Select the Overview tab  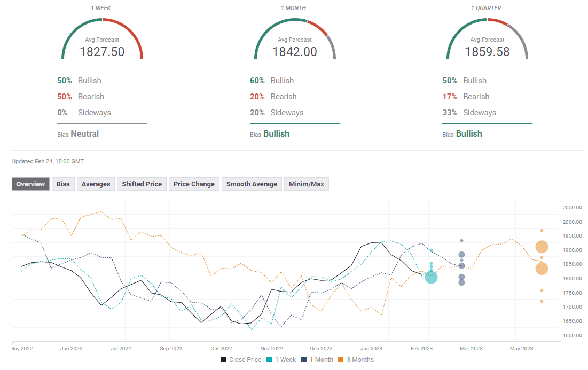coord(30,184)
